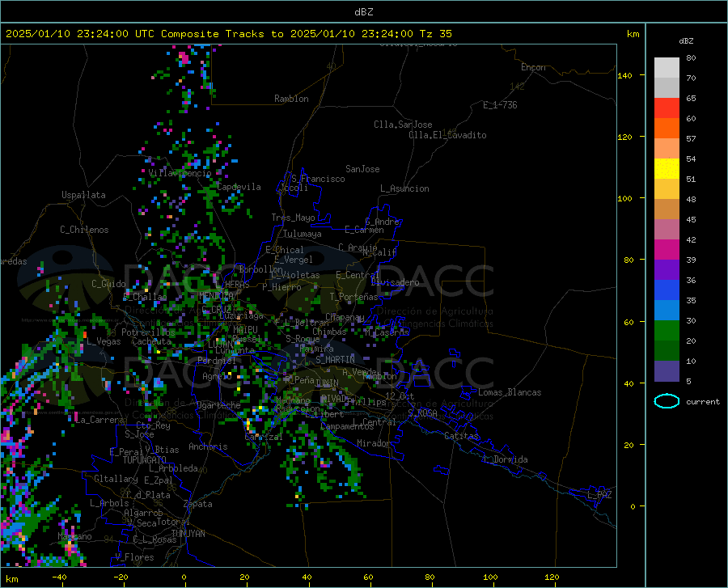728x588 pixels.
Task: Click the purple-gray 5-10 dBZ legend swatch
Action: pos(667,371)
